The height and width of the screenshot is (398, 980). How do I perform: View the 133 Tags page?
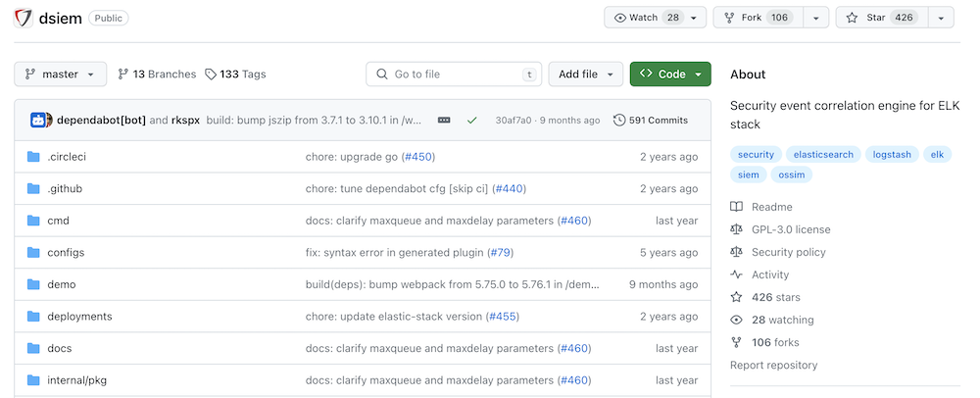(x=235, y=75)
